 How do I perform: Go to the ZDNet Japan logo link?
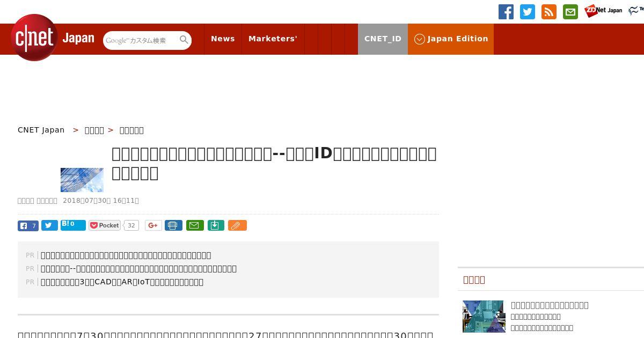pos(603,11)
